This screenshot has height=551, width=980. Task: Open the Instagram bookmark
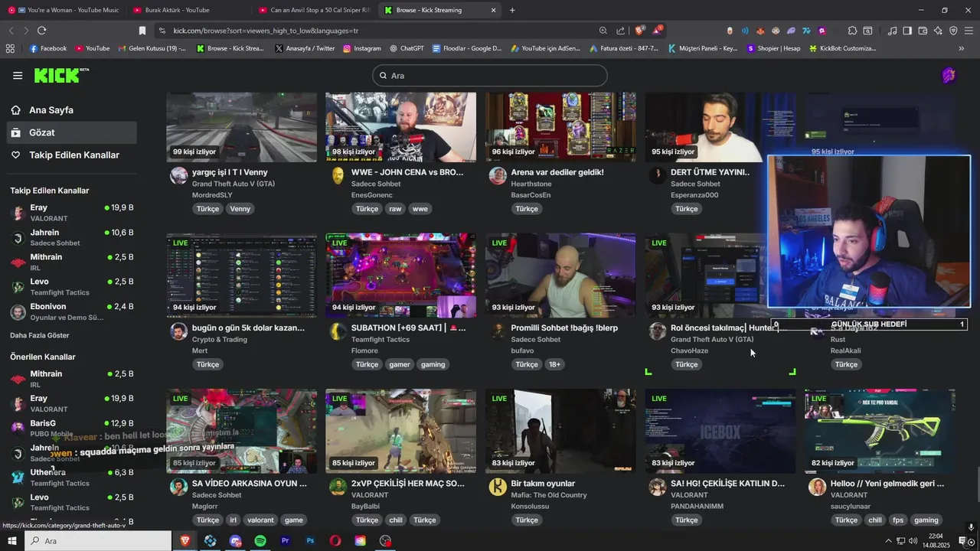(x=362, y=48)
